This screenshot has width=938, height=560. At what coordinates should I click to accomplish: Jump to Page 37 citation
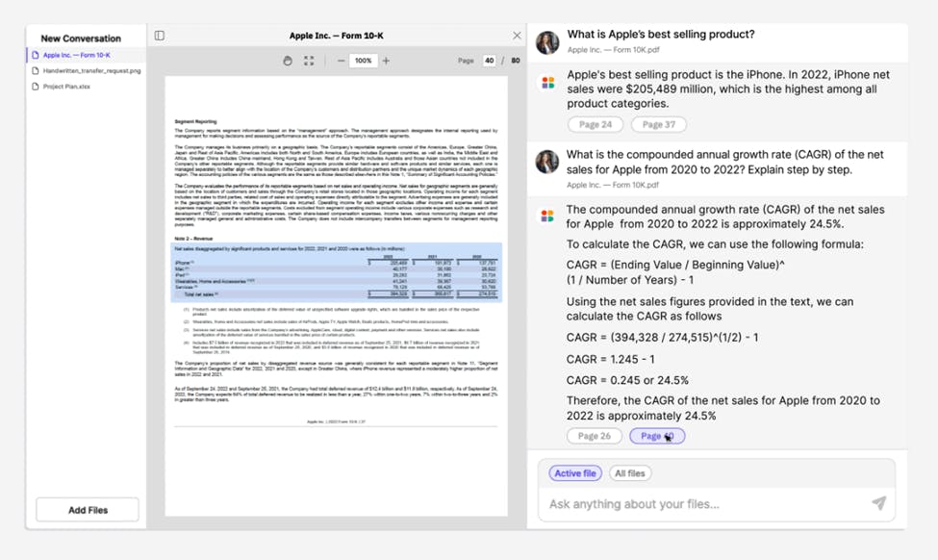(x=659, y=124)
